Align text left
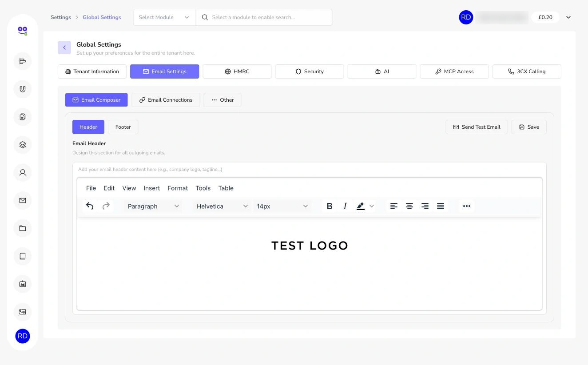Screen dimensions: 588x365 click(x=394, y=206)
